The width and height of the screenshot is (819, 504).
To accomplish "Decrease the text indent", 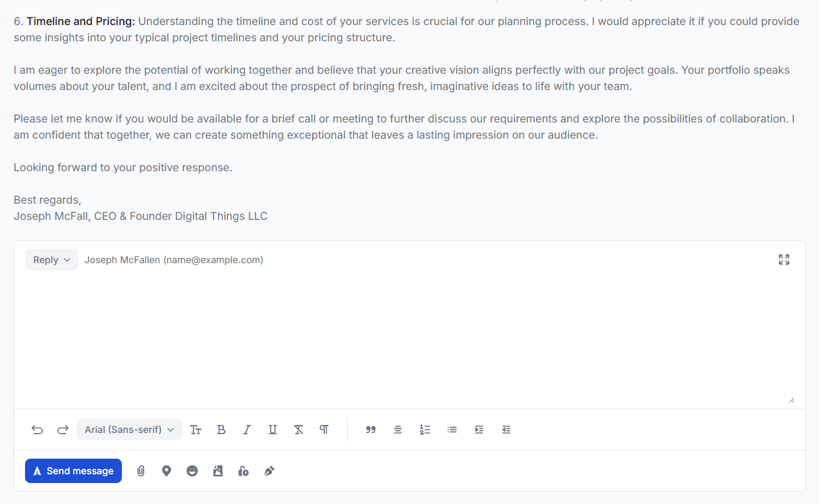I will tap(506, 430).
